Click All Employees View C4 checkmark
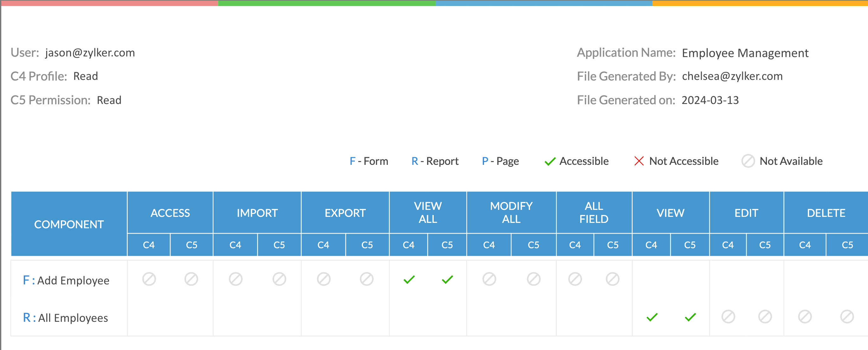 pyautogui.click(x=652, y=317)
